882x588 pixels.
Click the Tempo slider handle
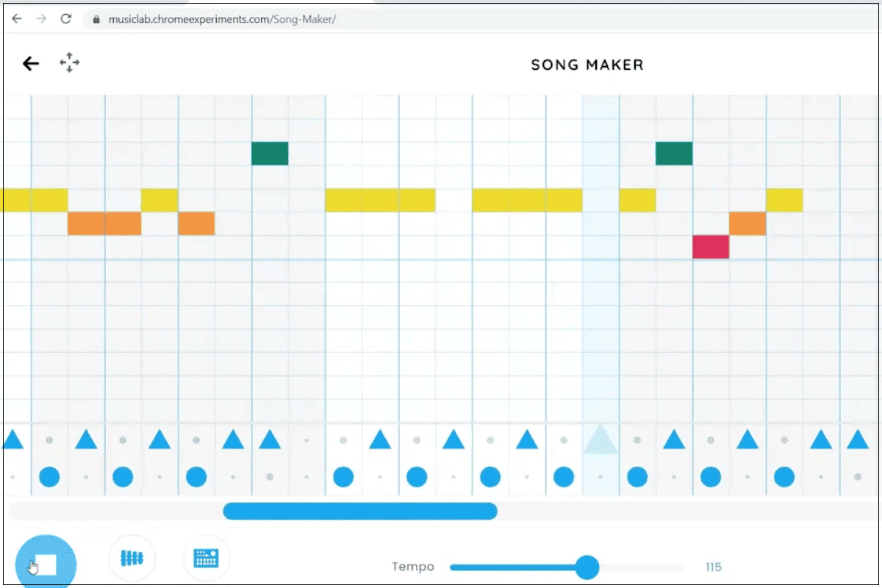point(587,567)
